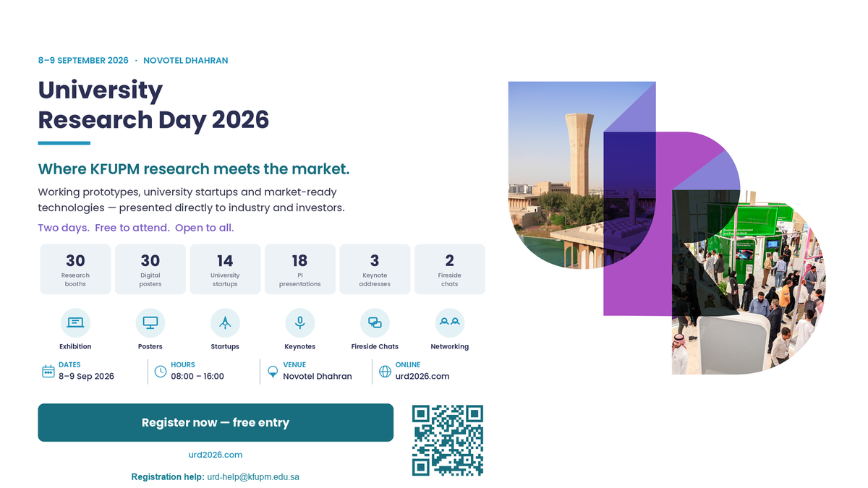This screenshot has width=868, height=488.
Task: Click the Fireside Chats label text
Action: click(x=375, y=346)
